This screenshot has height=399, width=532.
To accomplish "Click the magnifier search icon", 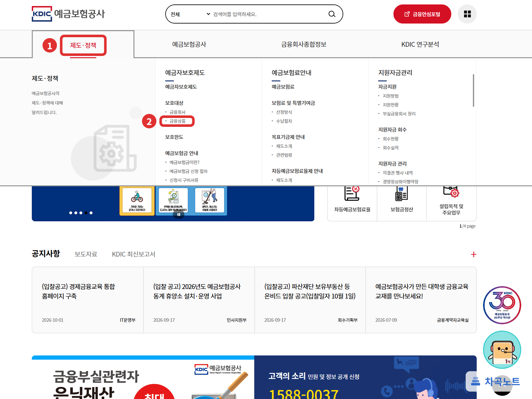I will point(332,14).
